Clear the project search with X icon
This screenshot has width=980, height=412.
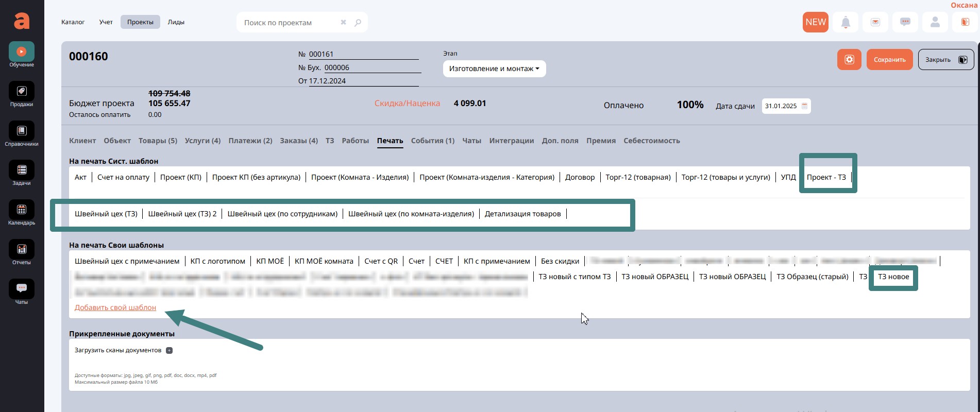(344, 23)
